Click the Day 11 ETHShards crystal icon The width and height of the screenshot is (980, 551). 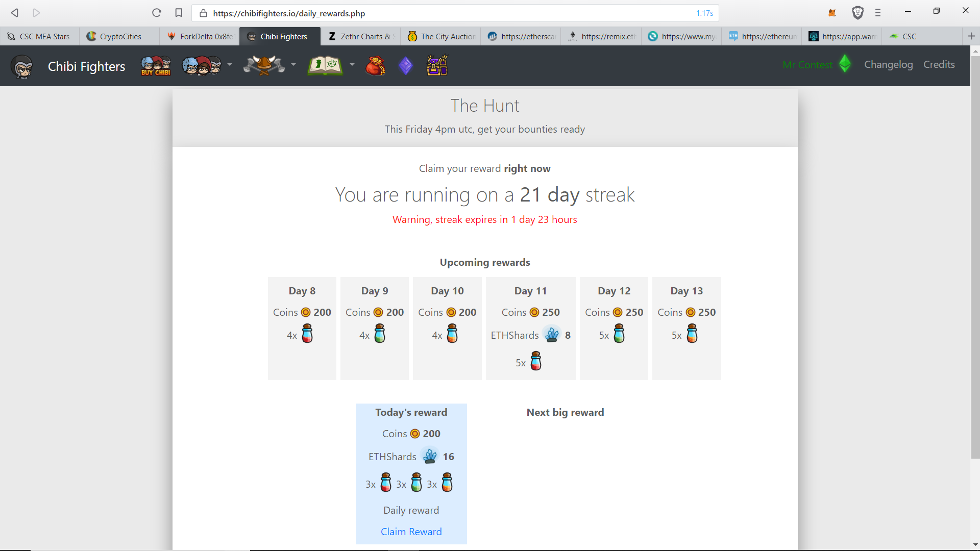(552, 335)
